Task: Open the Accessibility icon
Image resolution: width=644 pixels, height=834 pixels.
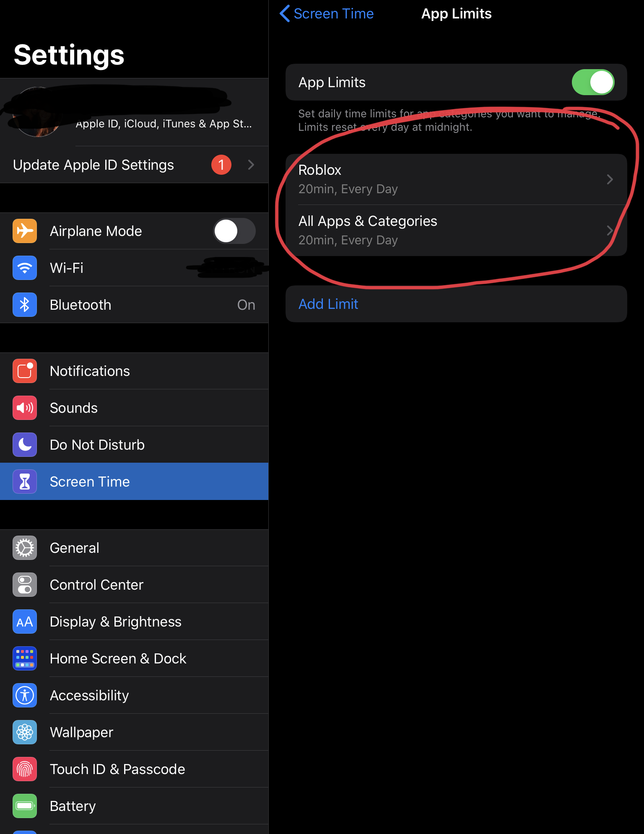Action: tap(25, 695)
